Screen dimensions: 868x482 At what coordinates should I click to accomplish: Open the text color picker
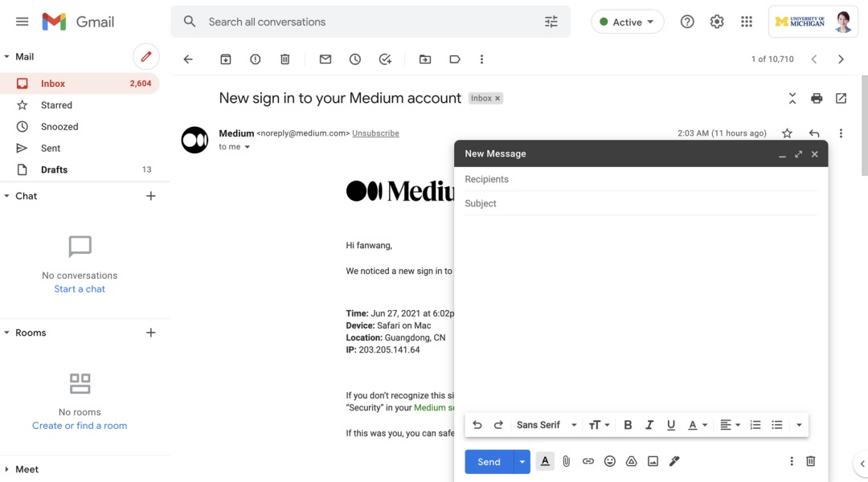[x=697, y=425]
